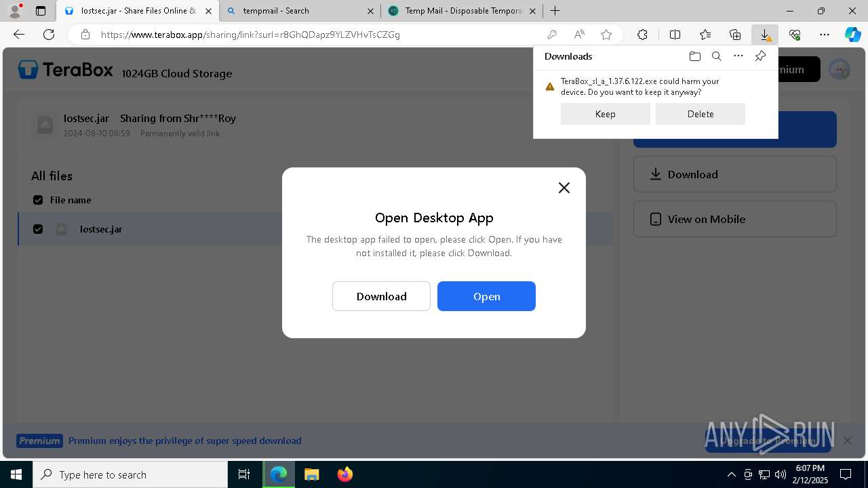
Task: Open Task View on taskbar
Action: pyautogui.click(x=244, y=474)
